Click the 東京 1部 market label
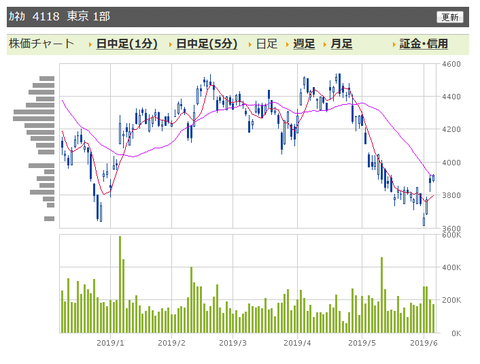Screen dimensions: 480x364 88,17
